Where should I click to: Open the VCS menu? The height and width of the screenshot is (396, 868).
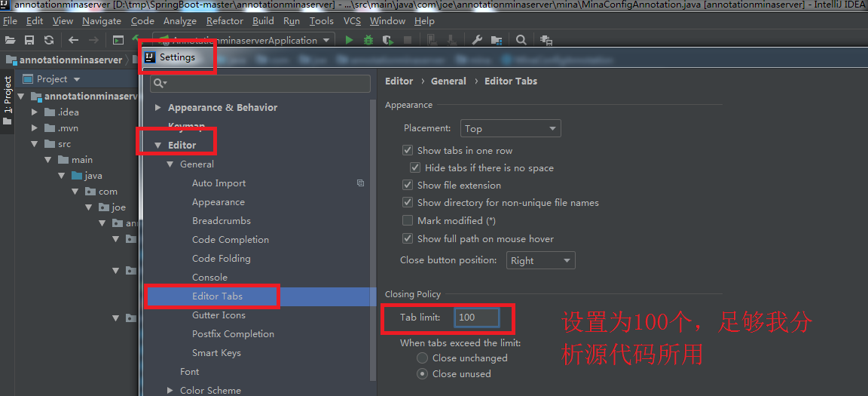click(x=352, y=21)
